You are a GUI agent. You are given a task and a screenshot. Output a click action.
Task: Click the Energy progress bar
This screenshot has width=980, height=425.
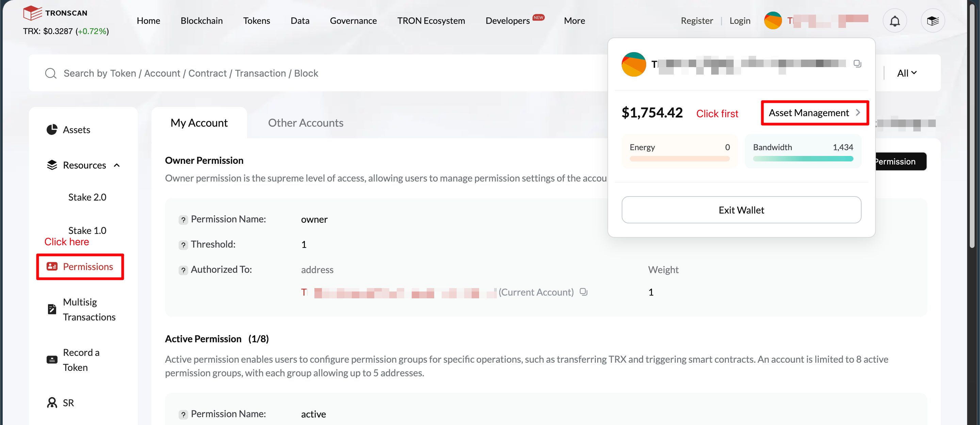point(680,158)
